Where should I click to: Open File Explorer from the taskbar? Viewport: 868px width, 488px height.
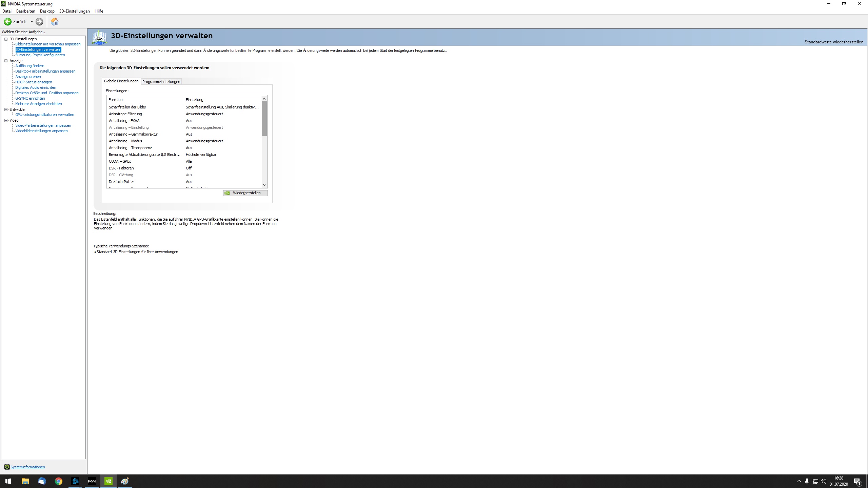pyautogui.click(x=25, y=481)
